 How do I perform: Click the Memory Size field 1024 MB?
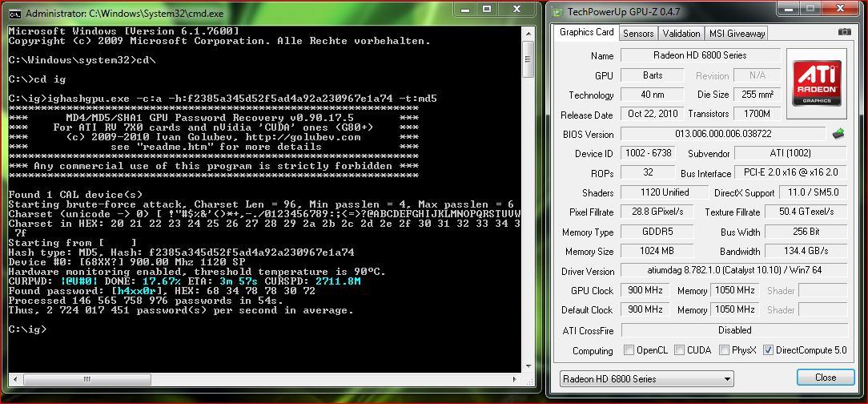pyautogui.click(x=657, y=251)
